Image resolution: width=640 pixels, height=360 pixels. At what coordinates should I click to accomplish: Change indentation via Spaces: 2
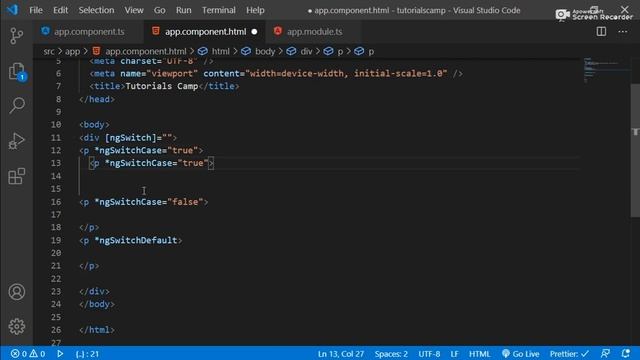[x=391, y=353]
